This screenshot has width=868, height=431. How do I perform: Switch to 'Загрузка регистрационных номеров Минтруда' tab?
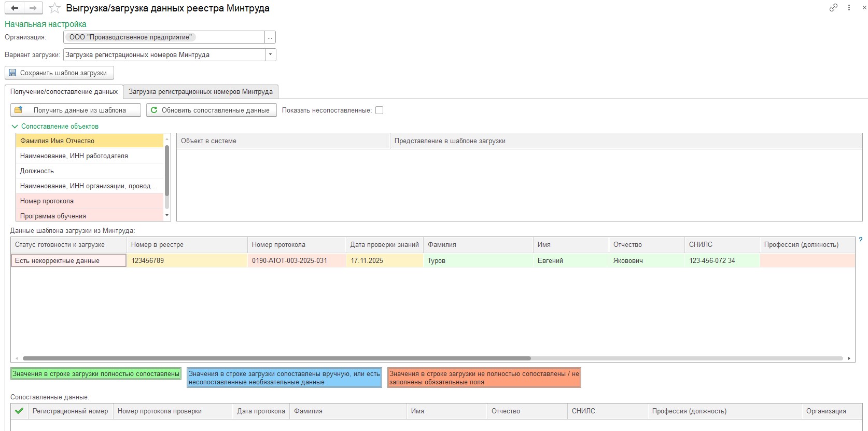click(x=201, y=92)
